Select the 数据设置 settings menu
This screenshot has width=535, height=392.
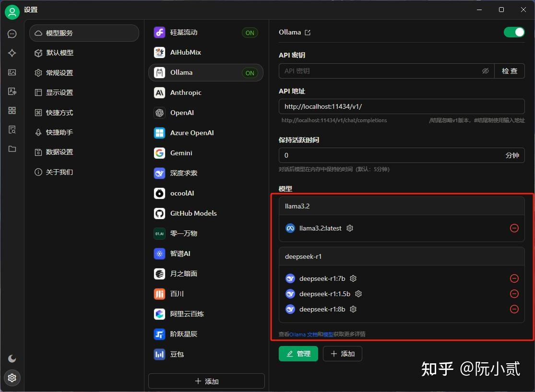coord(84,152)
